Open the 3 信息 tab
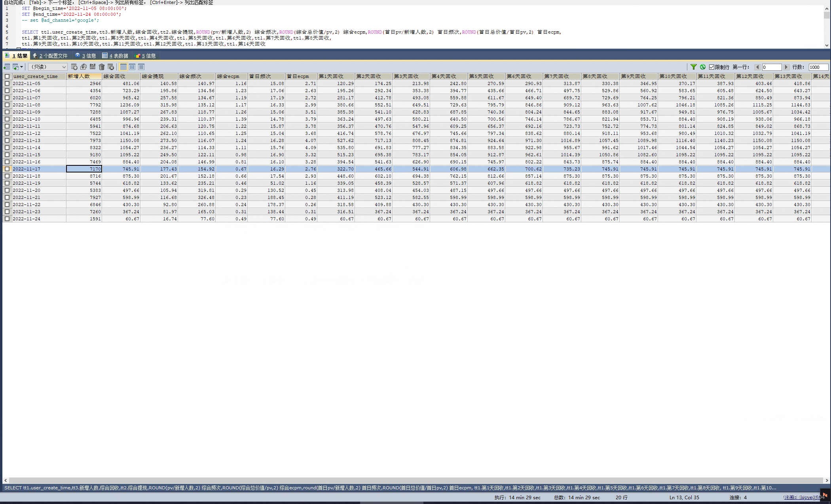 85,56
